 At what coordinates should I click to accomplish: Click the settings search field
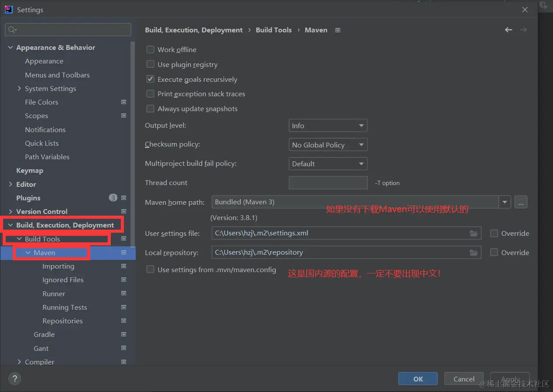(x=68, y=30)
